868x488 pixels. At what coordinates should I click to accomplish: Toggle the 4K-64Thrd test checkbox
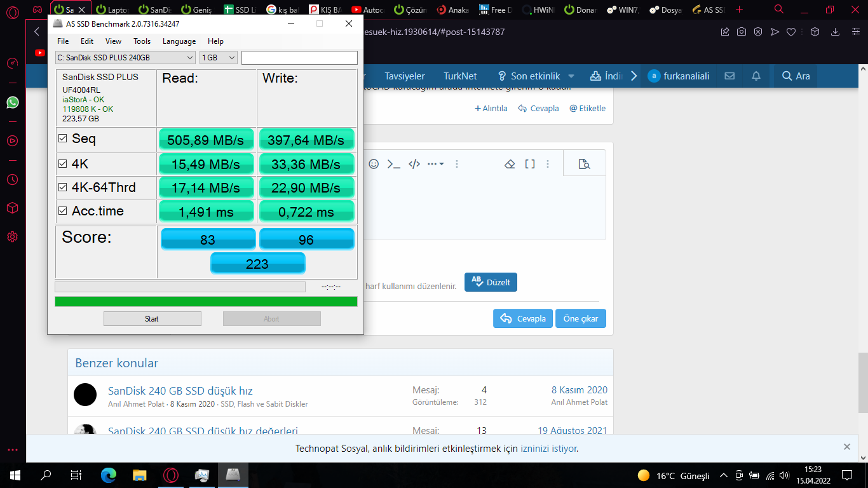pos(62,187)
